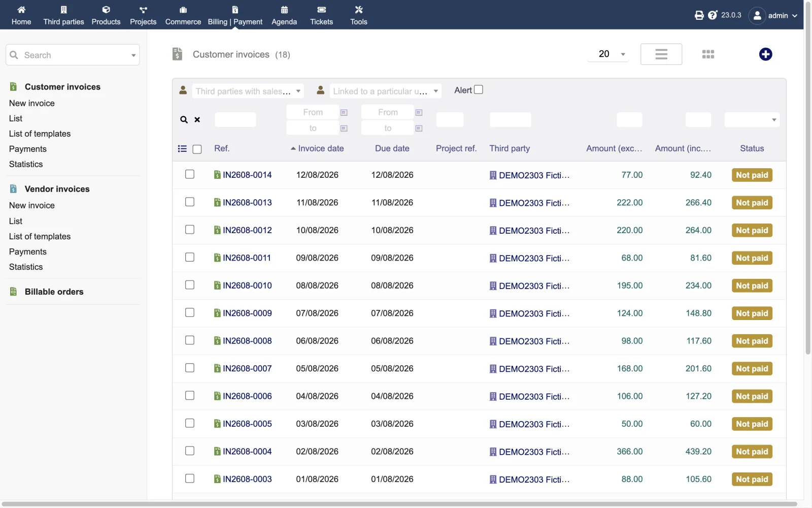Click company icon on IN2608-0014 row
This screenshot has height=508, width=812.
[493, 175]
